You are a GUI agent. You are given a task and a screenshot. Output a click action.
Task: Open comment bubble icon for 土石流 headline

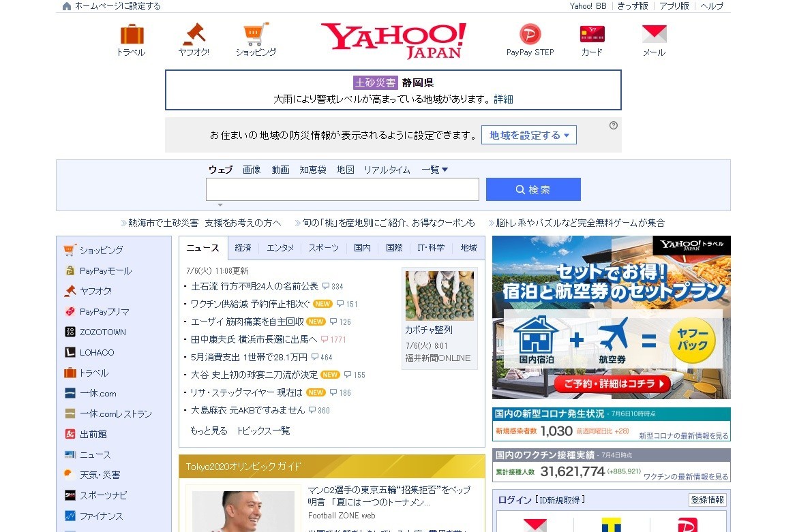pos(326,286)
